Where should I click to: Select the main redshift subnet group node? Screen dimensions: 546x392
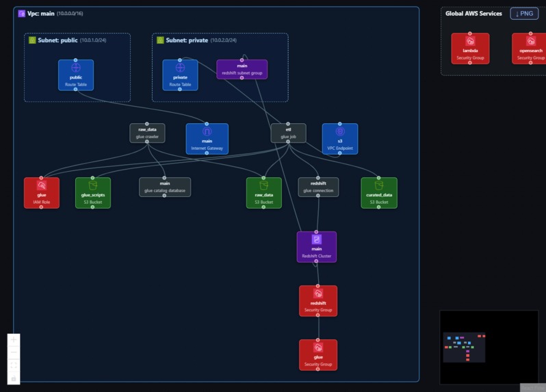pos(242,69)
